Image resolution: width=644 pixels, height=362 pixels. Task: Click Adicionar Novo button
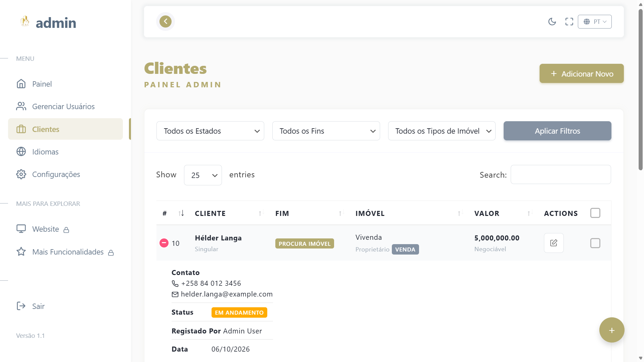pos(582,74)
